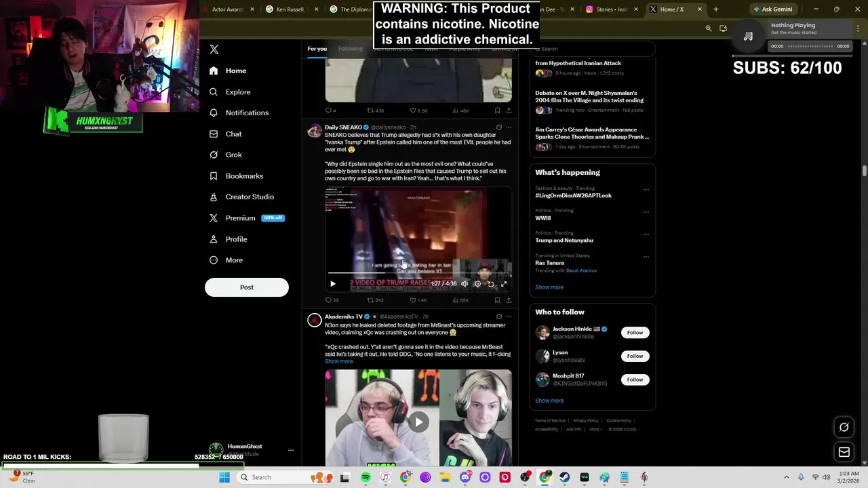Image resolution: width=868 pixels, height=488 pixels.
Task: Switch to the For you tab
Action: coord(317,49)
